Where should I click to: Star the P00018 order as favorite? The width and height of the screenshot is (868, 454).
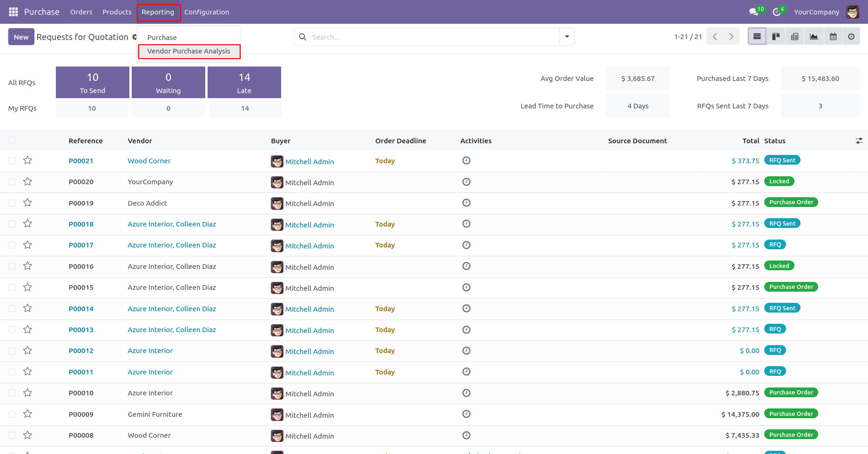click(x=27, y=224)
